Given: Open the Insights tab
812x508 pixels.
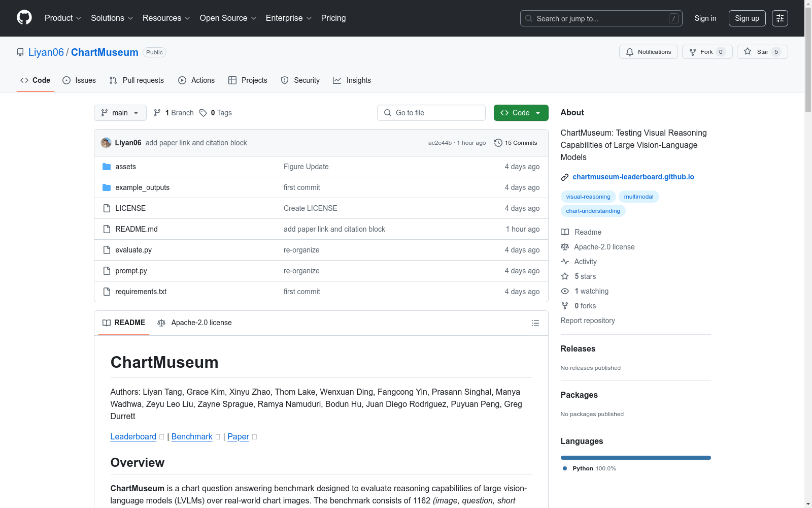Looking at the screenshot, I should coord(352,80).
